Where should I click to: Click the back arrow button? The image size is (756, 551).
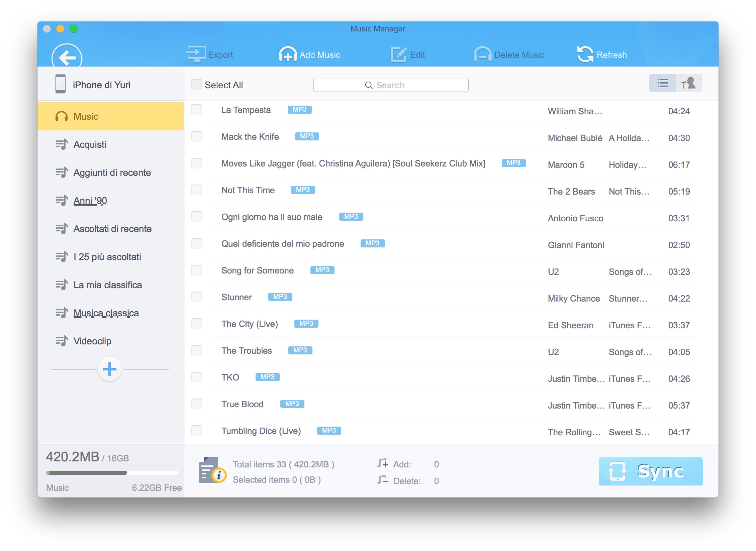pyautogui.click(x=67, y=58)
